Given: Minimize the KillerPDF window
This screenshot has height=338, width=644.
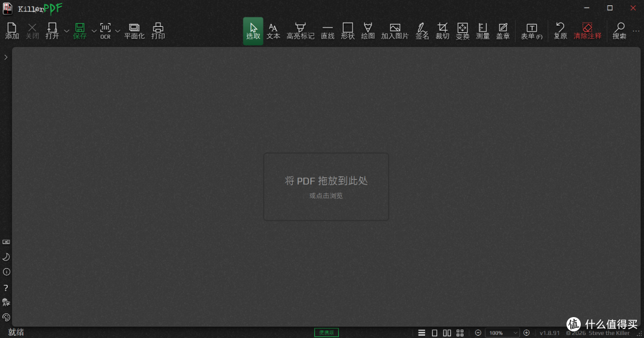Looking at the screenshot, I should coord(587,8).
